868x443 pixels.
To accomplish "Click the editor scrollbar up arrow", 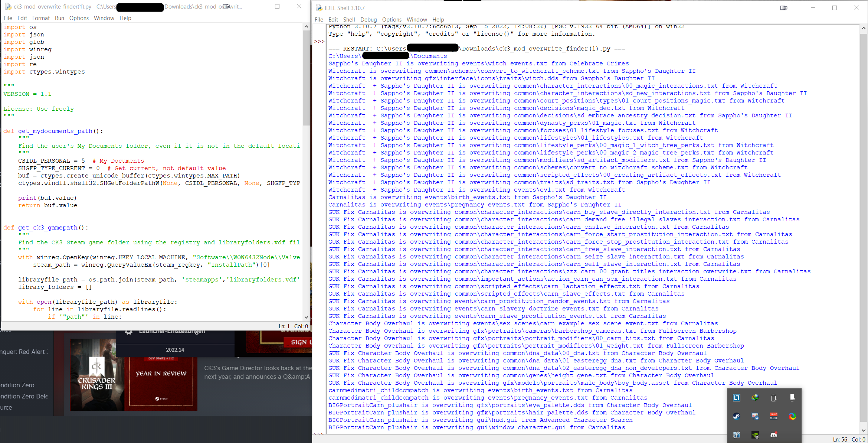I will (x=306, y=27).
